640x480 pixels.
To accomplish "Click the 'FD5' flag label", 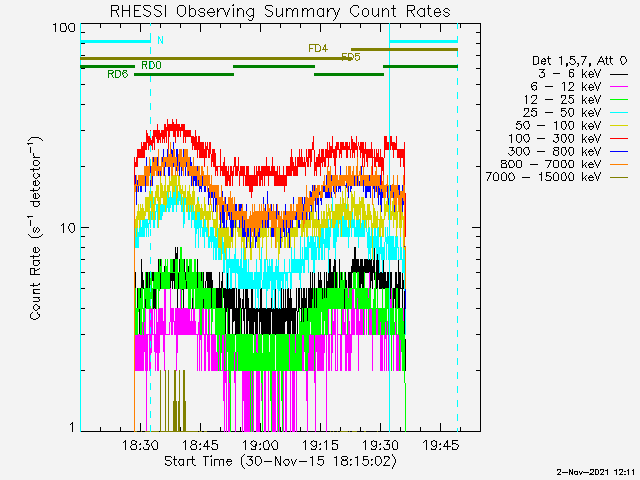I will coord(351,57).
